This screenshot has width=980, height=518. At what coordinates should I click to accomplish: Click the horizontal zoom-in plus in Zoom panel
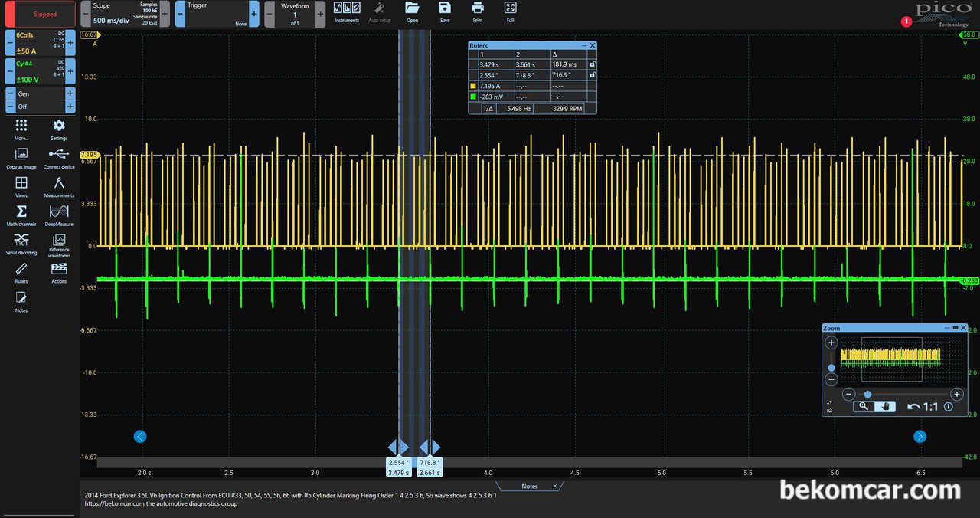click(x=956, y=394)
